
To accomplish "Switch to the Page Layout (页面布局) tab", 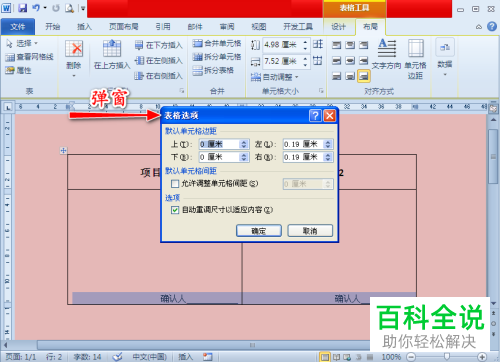I will pos(124,27).
